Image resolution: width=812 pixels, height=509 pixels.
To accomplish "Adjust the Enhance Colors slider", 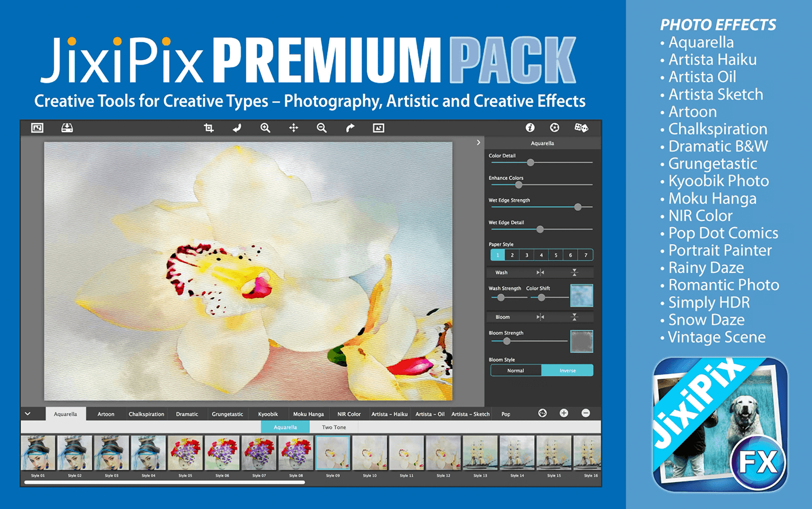I will point(542,185).
